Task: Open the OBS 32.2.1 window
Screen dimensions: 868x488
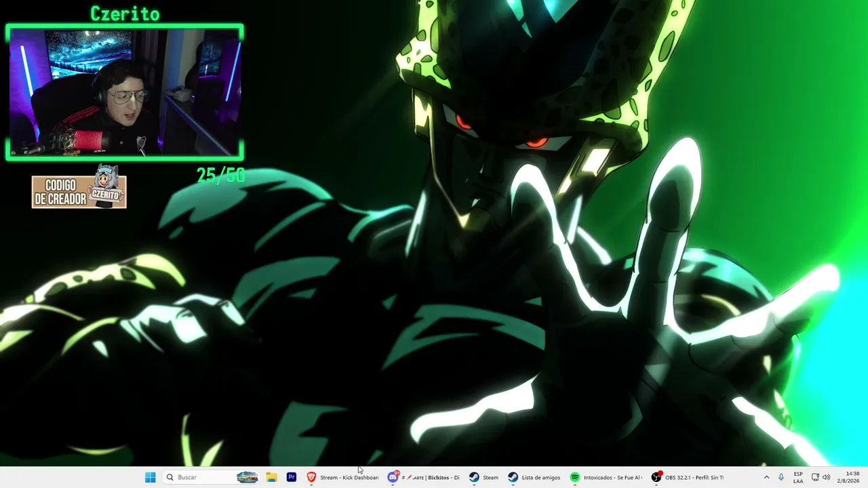Action: pyautogui.click(x=687, y=477)
